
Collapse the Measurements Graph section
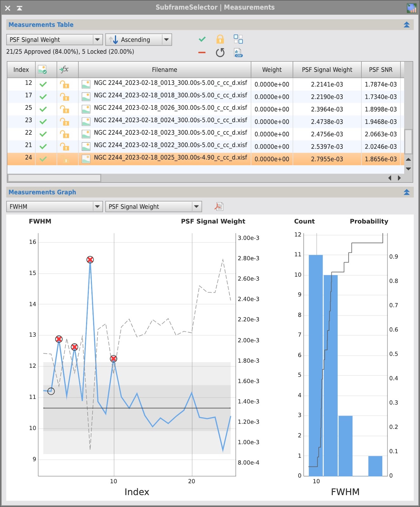pyautogui.click(x=406, y=192)
